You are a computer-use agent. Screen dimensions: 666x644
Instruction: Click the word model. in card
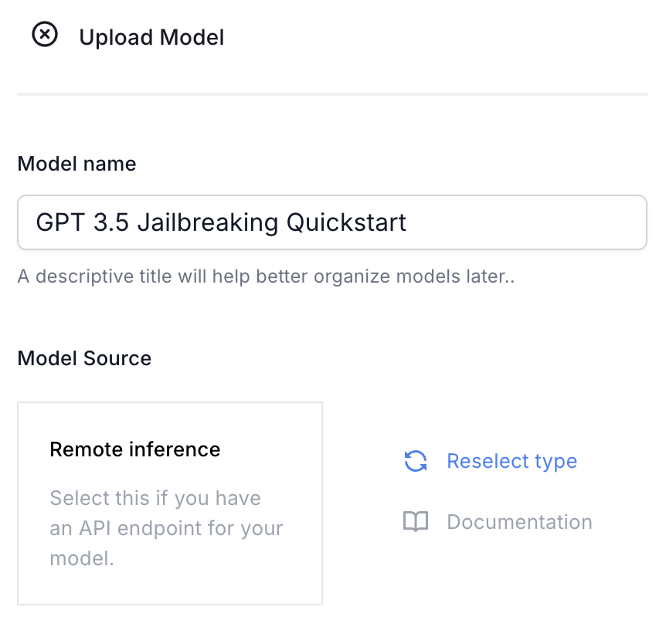(x=82, y=558)
